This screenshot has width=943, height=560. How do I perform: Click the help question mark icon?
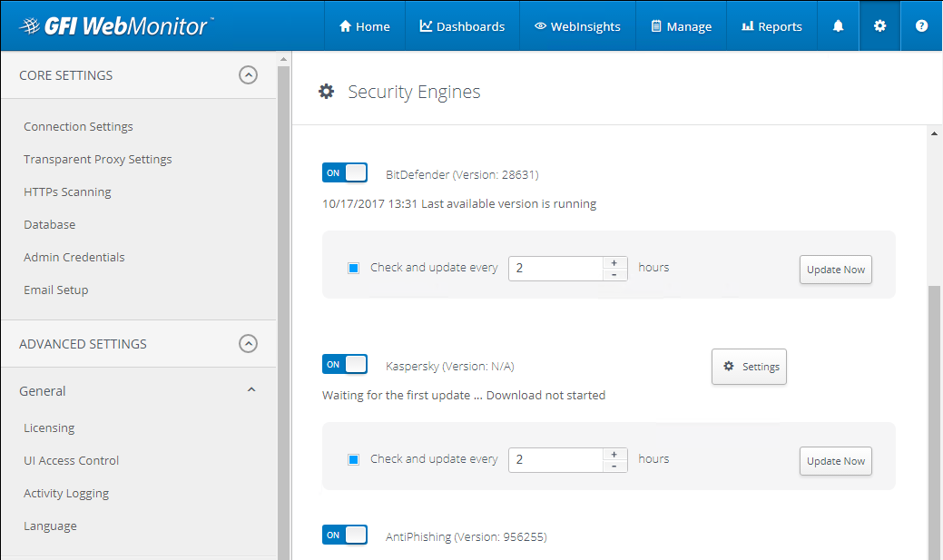tap(921, 26)
